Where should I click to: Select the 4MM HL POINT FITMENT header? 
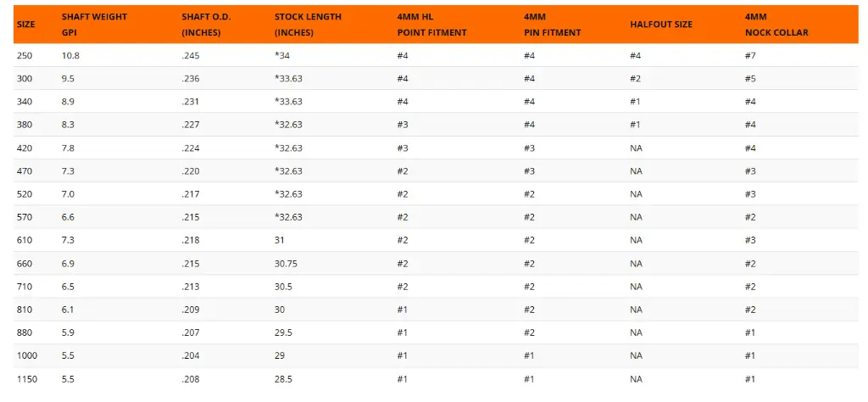(x=431, y=25)
